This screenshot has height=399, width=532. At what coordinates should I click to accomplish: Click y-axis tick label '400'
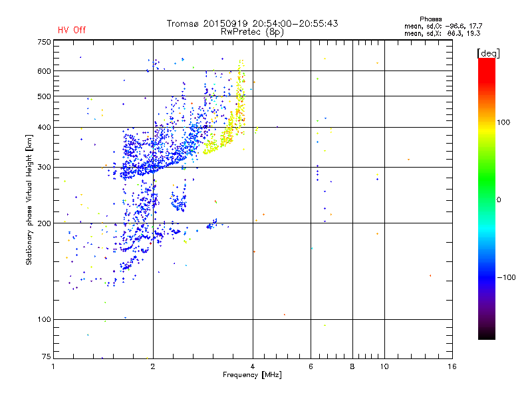point(44,127)
